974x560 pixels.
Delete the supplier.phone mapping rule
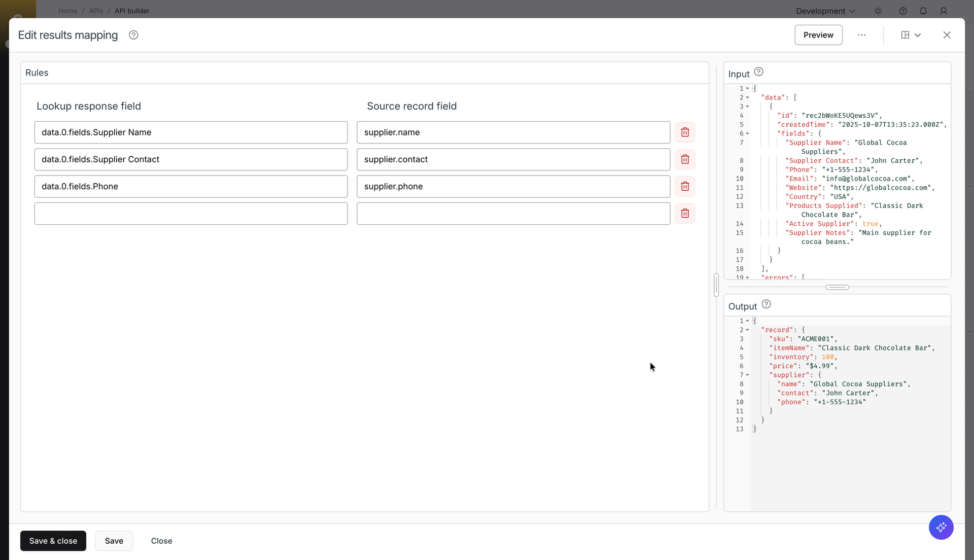(685, 186)
